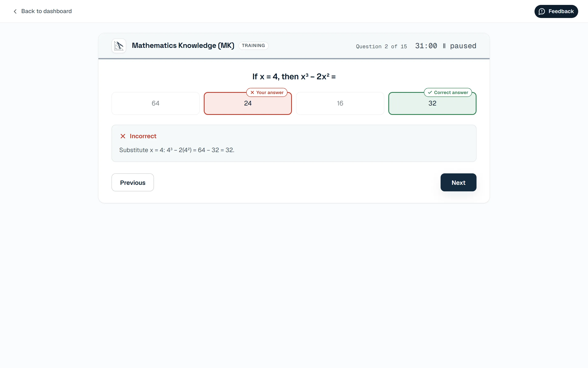Click the back arrow chevron icon
Viewport: 588px width, 368px height.
click(15, 11)
